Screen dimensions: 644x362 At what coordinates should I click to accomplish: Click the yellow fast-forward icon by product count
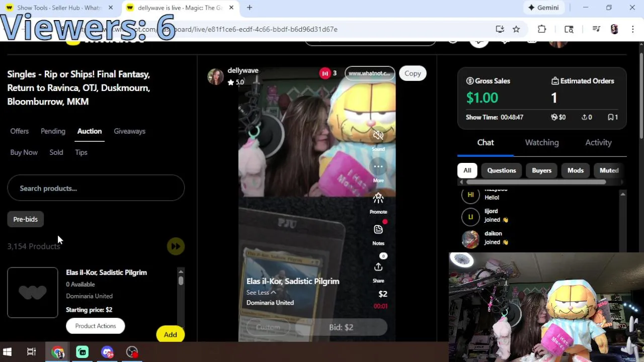click(176, 246)
